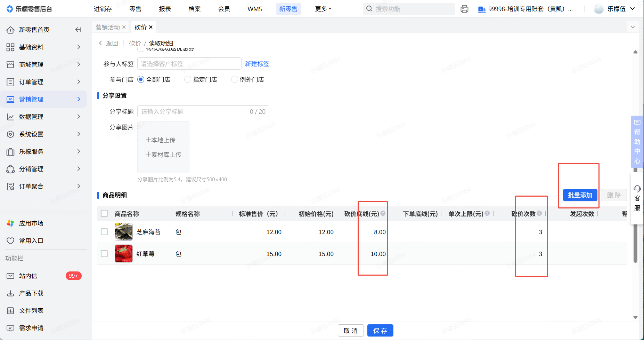
Task: Click help icon beside 砍价底线(元)
Action: pos(383,213)
